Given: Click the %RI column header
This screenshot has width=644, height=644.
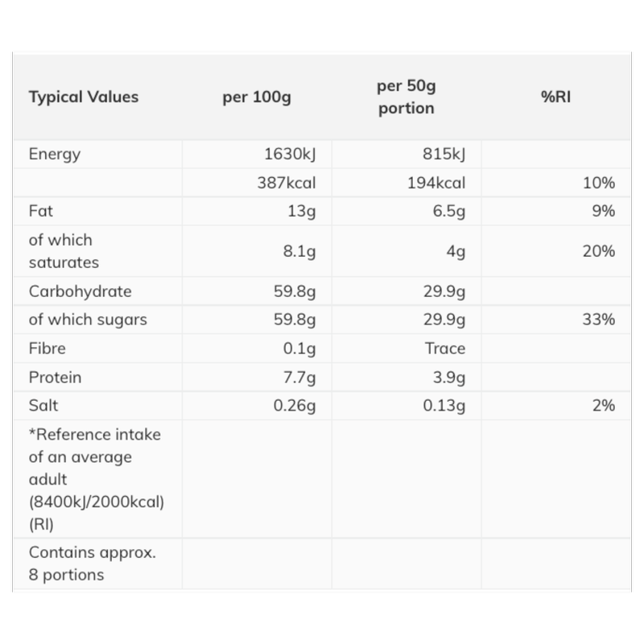Looking at the screenshot, I should click(555, 97).
